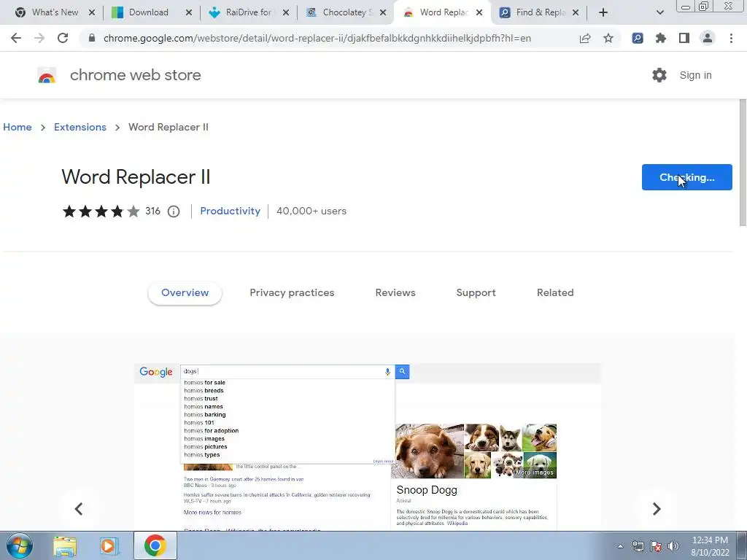Show the next screenshot with right arrow
The image size is (747, 560).
(x=657, y=509)
